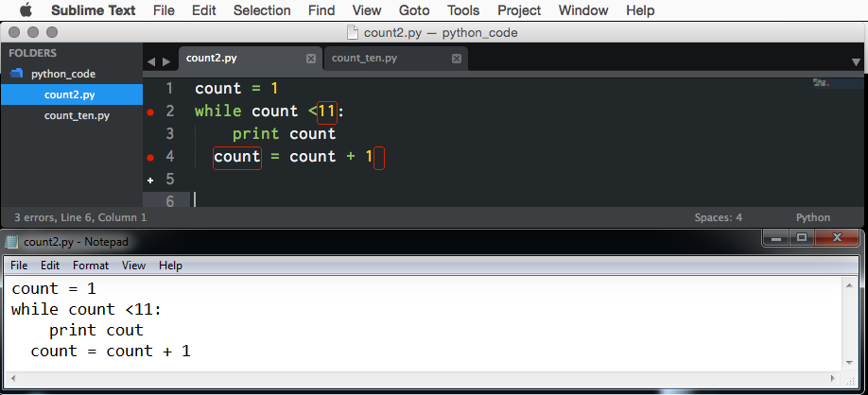This screenshot has height=395, width=868.
Task: Close the Sublime Text window
Action: (x=14, y=33)
